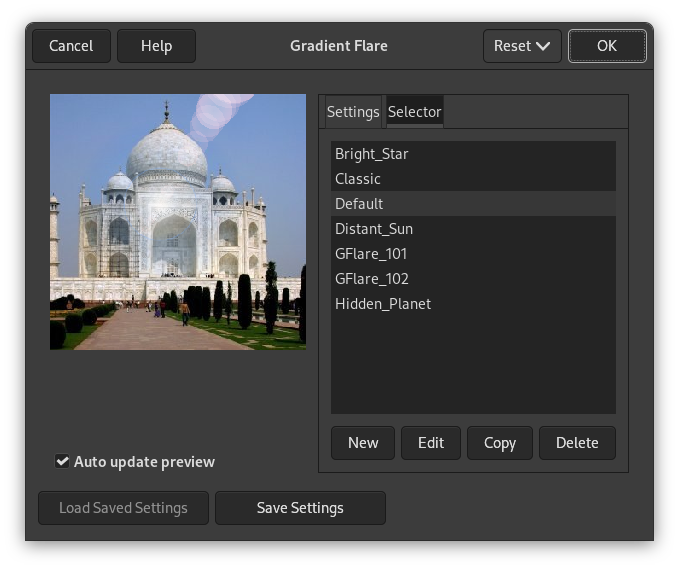Copy the selected gradient flare
679x569 pixels.
click(x=500, y=443)
